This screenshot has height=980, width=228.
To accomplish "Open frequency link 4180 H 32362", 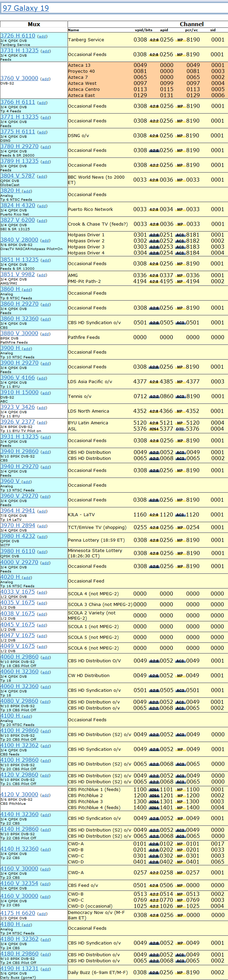I will pyautogui.click(x=19, y=939).
